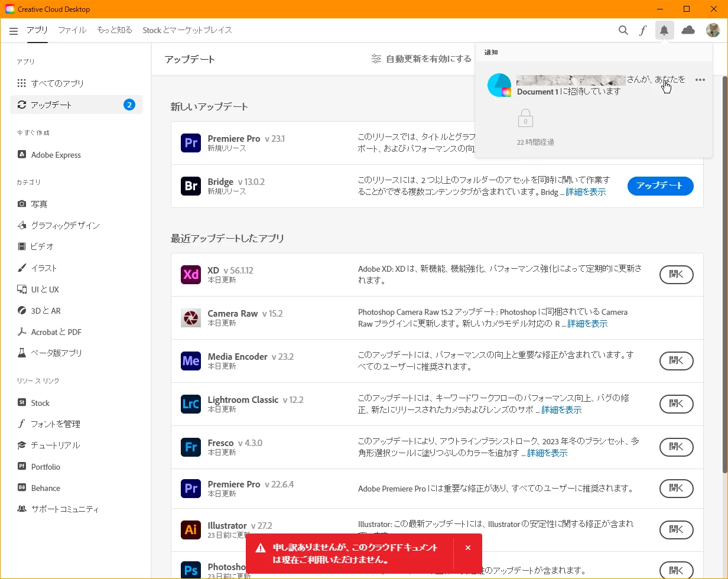This screenshot has height=579, width=728.
Task: Open Portfolio resource link
Action: tap(76, 467)
